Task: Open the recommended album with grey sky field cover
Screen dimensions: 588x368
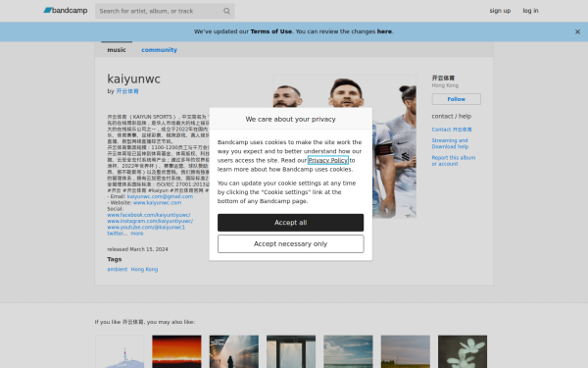Action: click(x=406, y=351)
